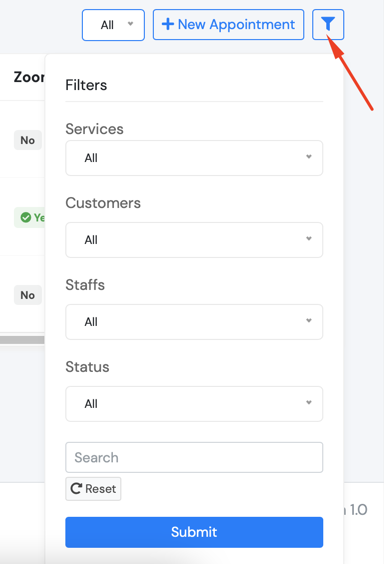Reset the filters with Reset button

(93, 488)
